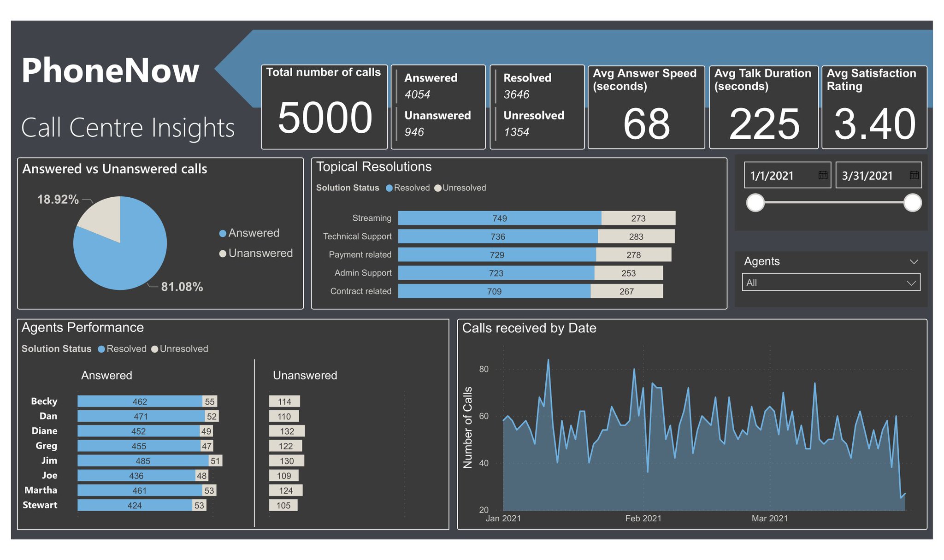The width and height of the screenshot is (944, 560).
Task: Select Contract related resolved bar 709
Action: [494, 291]
